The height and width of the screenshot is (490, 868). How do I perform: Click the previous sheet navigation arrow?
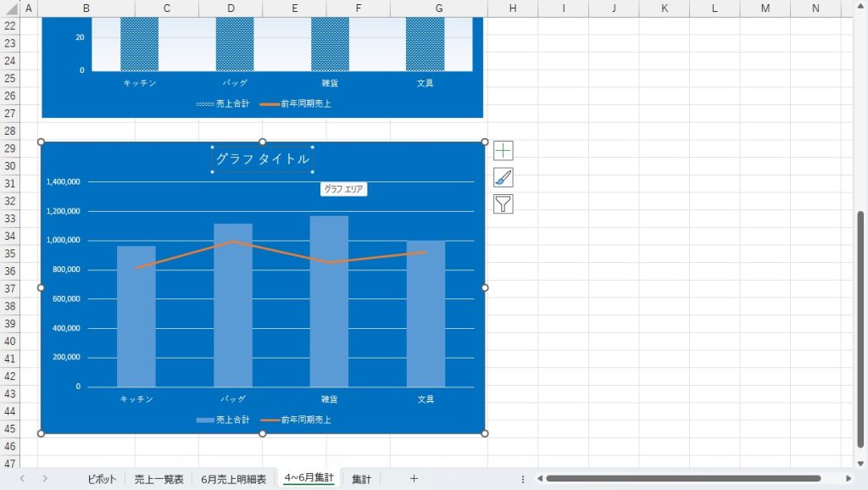pos(22,479)
